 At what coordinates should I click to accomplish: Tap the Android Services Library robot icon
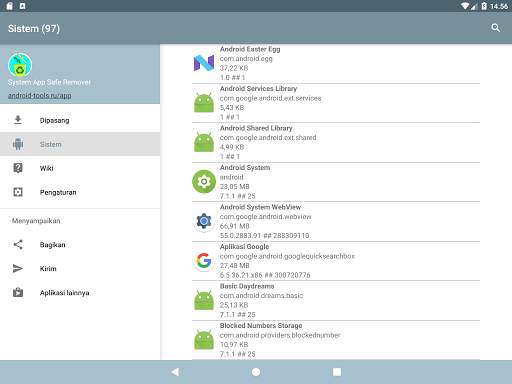(x=204, y=103)
